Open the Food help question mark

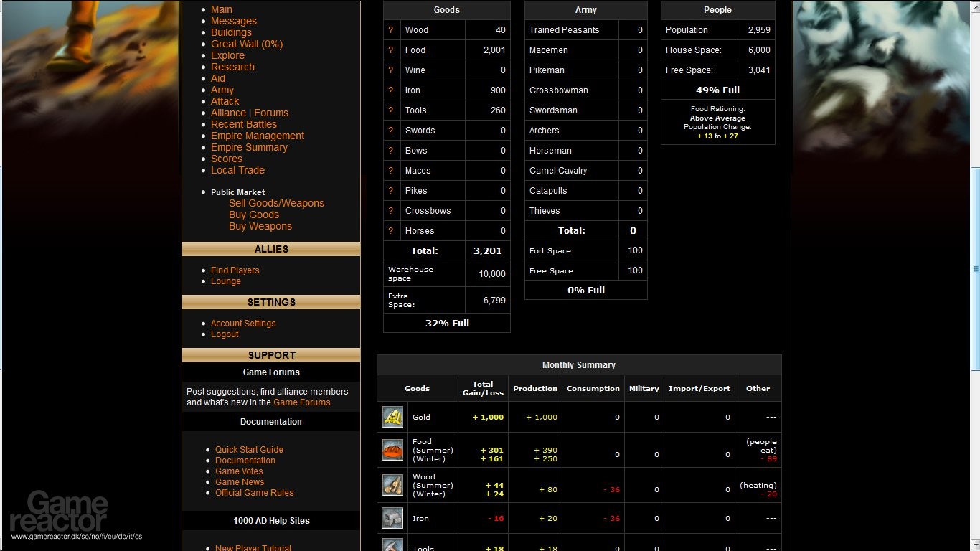point(390,50)
